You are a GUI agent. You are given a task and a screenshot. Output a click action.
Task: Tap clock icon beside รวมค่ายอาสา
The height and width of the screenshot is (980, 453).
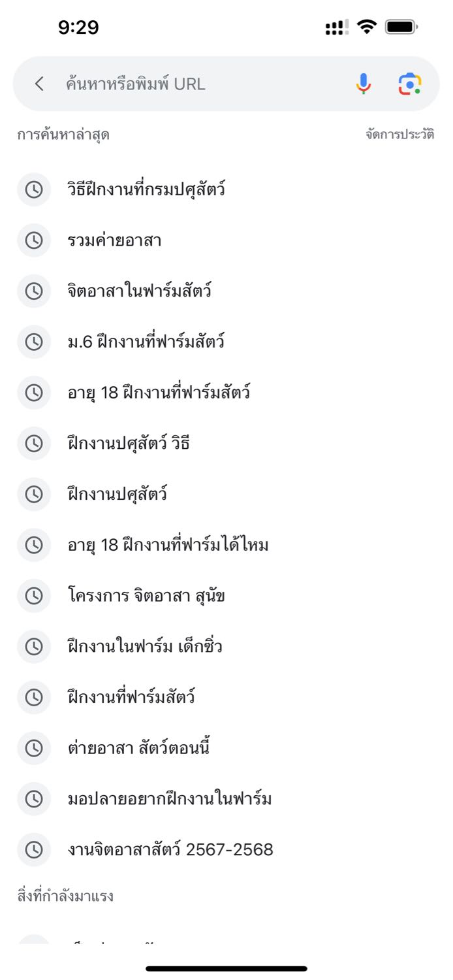coord(33,240)
